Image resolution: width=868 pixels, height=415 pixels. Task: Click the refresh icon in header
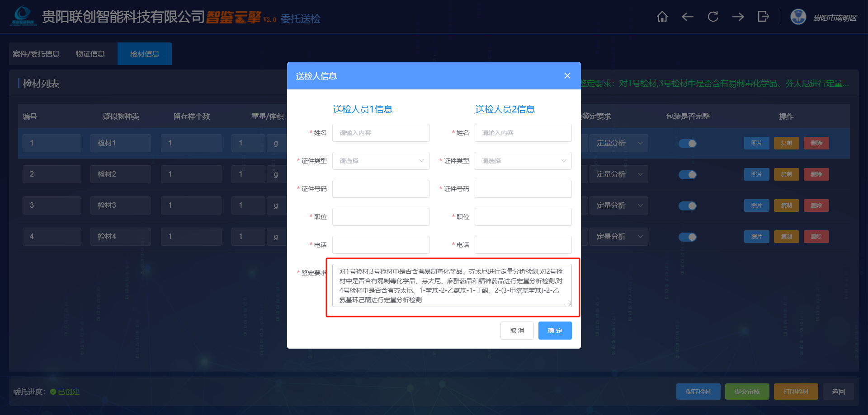(713, 17)
